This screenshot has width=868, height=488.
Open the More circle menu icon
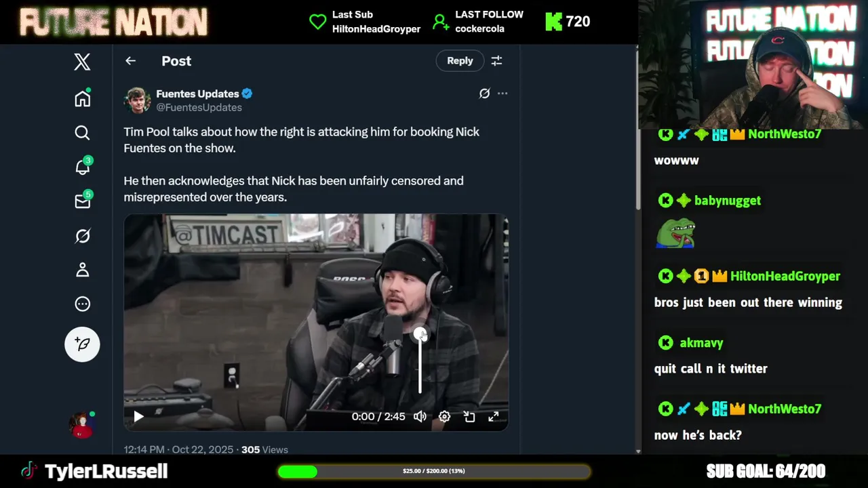82,304
